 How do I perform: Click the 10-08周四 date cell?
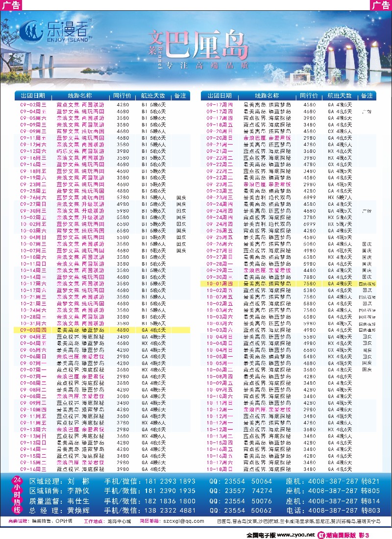pos(220,376)
